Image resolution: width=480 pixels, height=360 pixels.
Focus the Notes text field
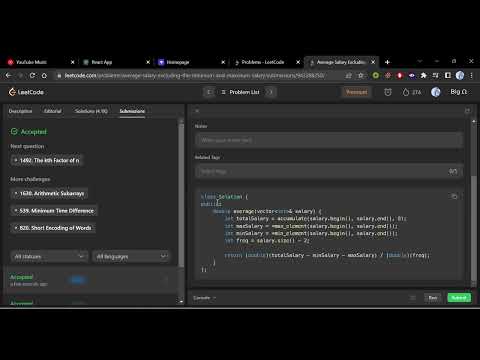[329, 140]
